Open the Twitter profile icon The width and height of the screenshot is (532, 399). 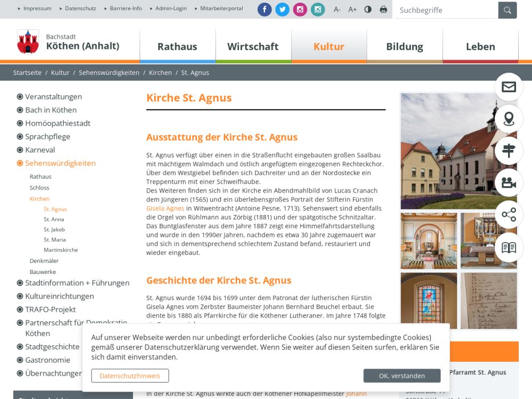(x=282, y=10)
